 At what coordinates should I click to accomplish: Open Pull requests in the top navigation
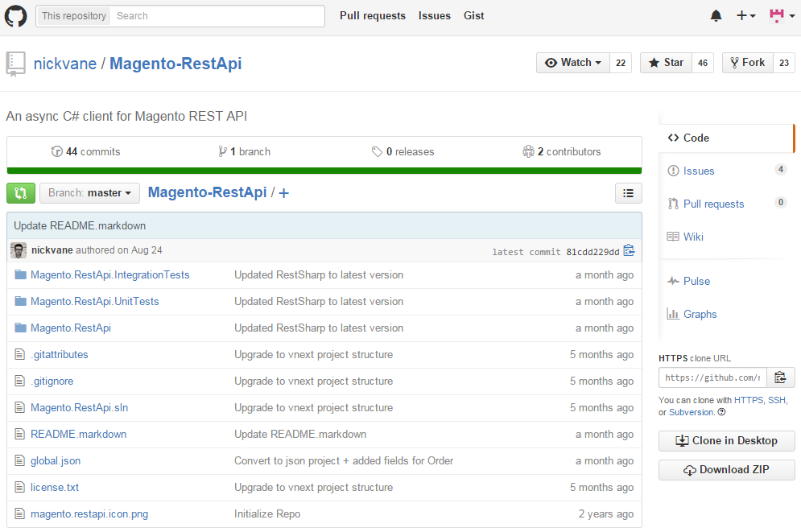(373, 16)
